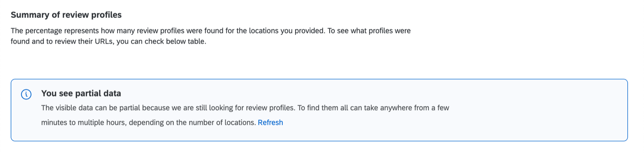The height and width of the screenshot is (153, 644).
Task: Click the circled info icon in the banner
Action: (x=26, y=94)
